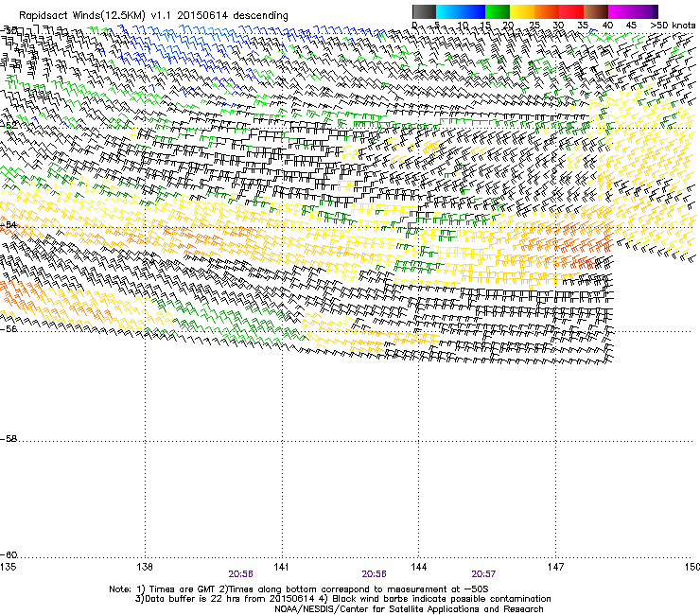This screenshot has width=700, height=615.
Task: Click the blue 10-15 knots legend segment
Action: click(x=473, y=11)
